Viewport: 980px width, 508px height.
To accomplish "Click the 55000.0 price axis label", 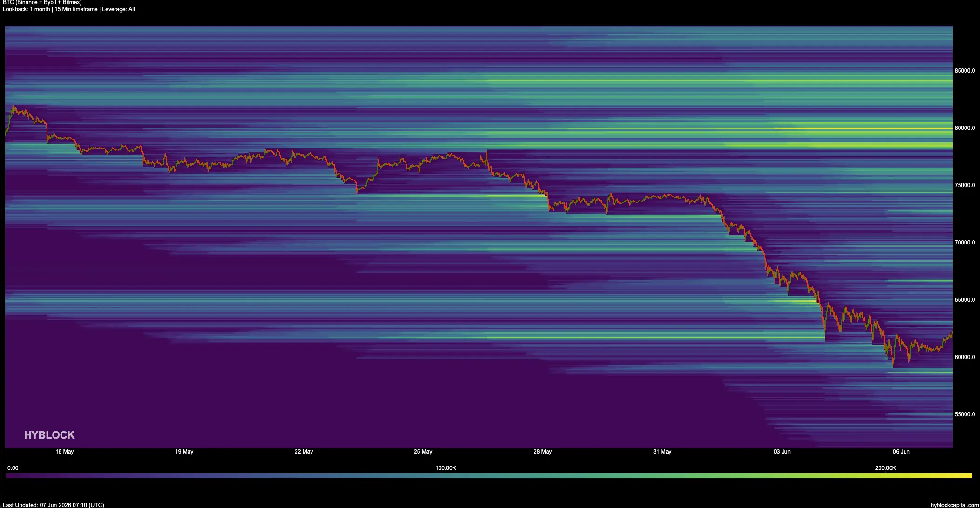I will [965, 414].
